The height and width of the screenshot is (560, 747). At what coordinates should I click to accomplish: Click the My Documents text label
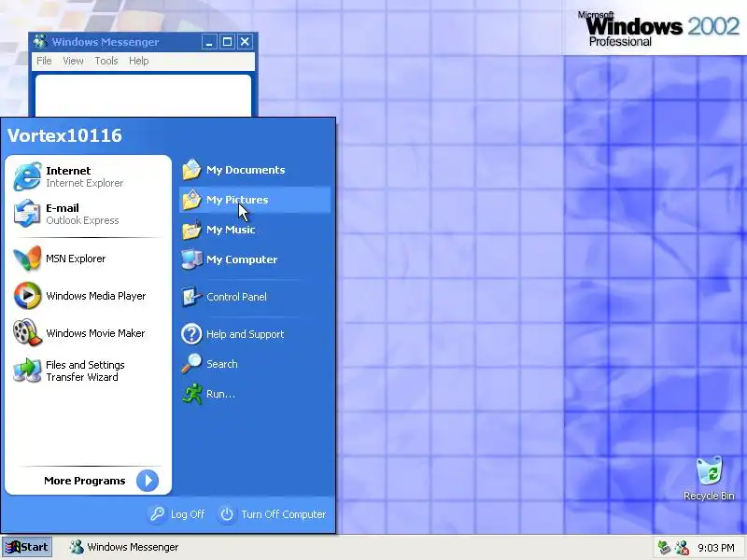click(246, 170)
